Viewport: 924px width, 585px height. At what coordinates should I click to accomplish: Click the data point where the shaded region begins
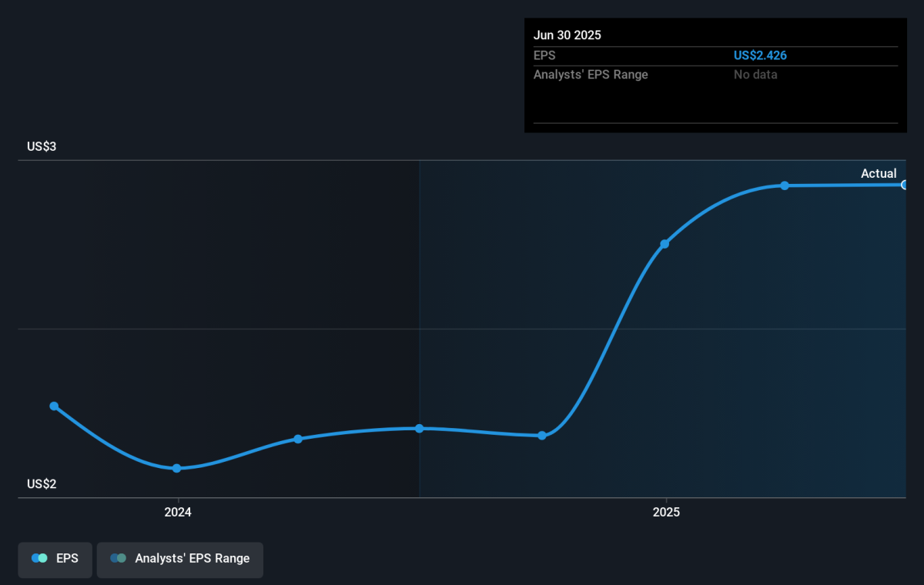pyautogui.click(x=419, y=428)
